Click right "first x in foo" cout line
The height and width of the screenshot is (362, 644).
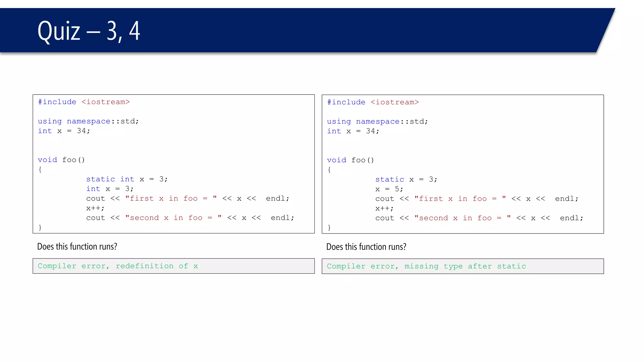(x=476, y=199)
